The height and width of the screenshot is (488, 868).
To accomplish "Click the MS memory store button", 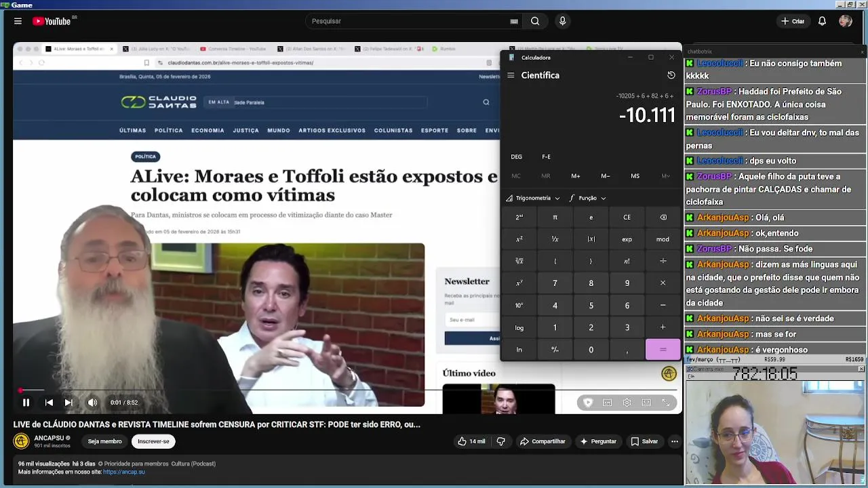I will click(635, 176).
